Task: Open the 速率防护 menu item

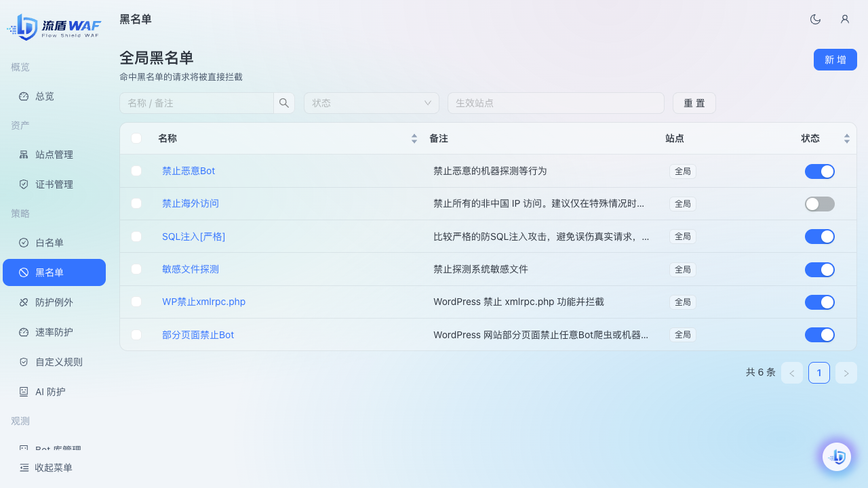Action: pyautogui.click(x=54, y=332)
